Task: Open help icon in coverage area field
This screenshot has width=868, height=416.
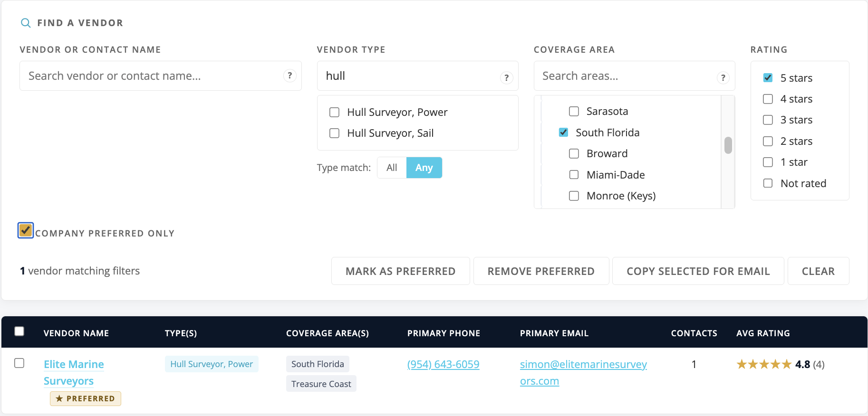Action: pyautogui.click(x=723, y=77)
